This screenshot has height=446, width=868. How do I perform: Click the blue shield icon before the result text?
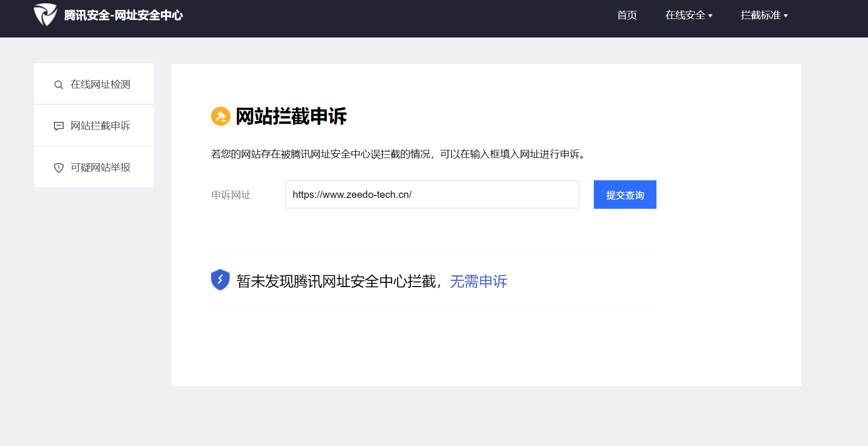click(x=220, y=280)
